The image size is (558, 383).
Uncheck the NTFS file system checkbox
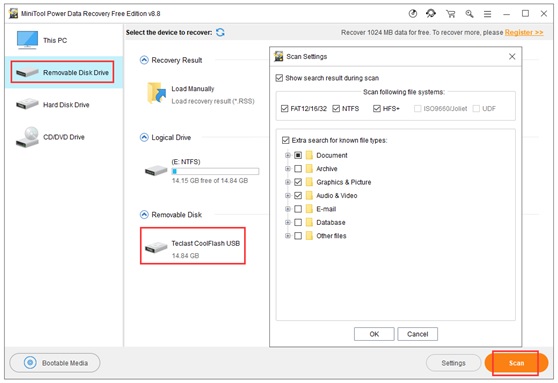click(x=336, y=109)
